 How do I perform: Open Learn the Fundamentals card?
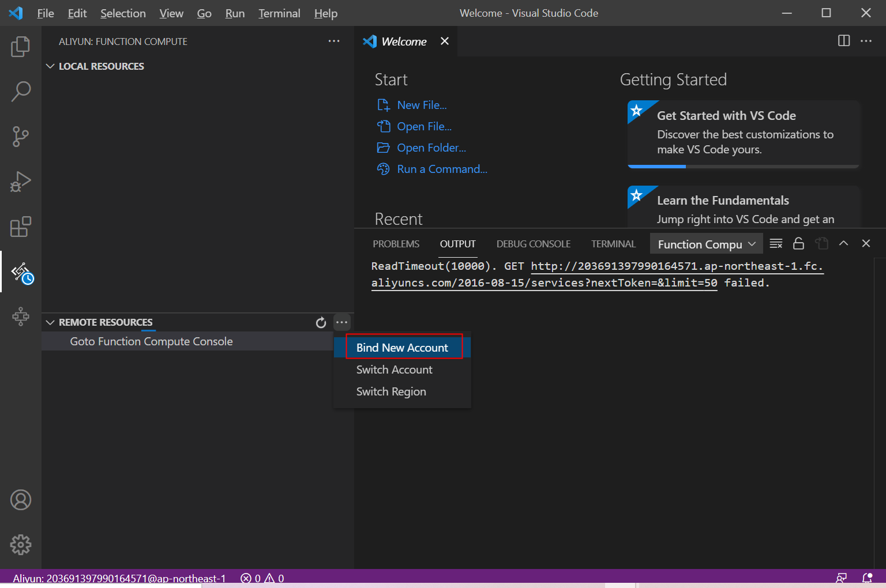tap(744, 207)
